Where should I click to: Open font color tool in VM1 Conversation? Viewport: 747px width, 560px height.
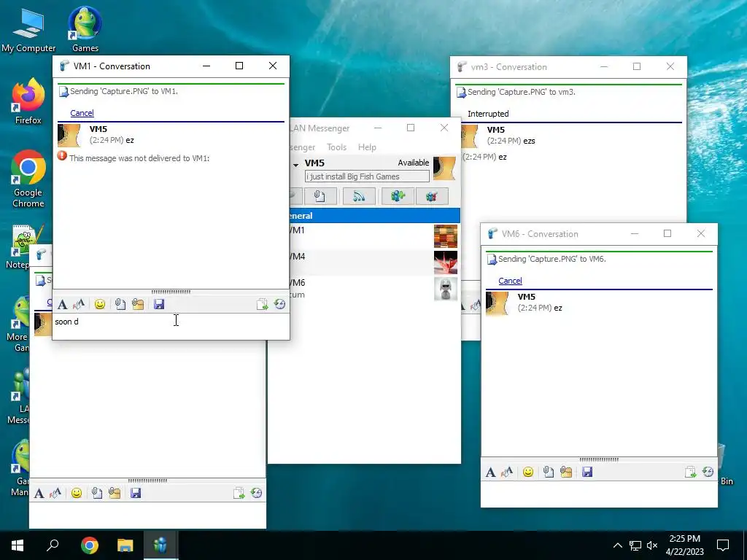(79, 304)
